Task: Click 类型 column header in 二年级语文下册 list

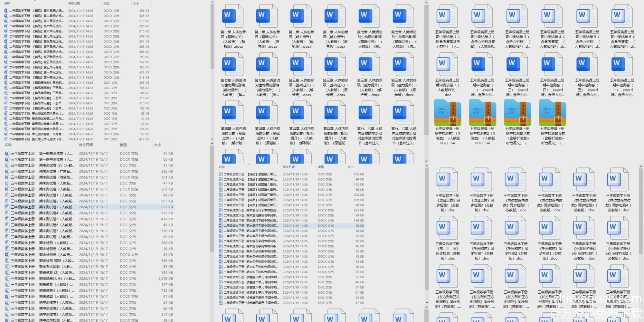Action: (x=321, y=167)
